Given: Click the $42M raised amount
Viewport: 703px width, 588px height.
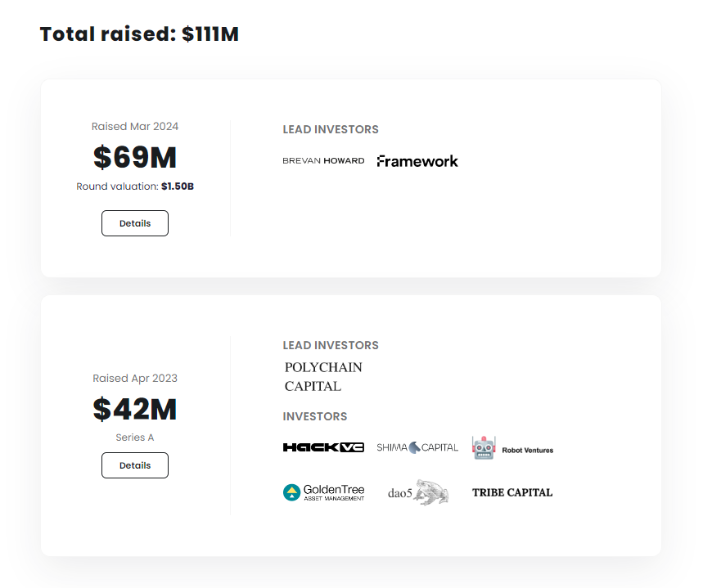Looking at the screenshot, I should click(x=135, y=409).
